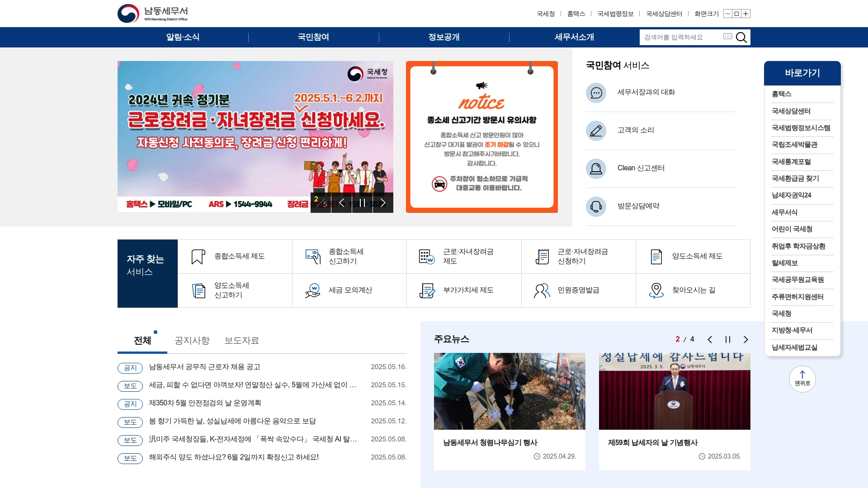This screenshot has height=488, width=868.
Task: Open 고객의 소리 pencil icon
Action: tap(596, 131)
